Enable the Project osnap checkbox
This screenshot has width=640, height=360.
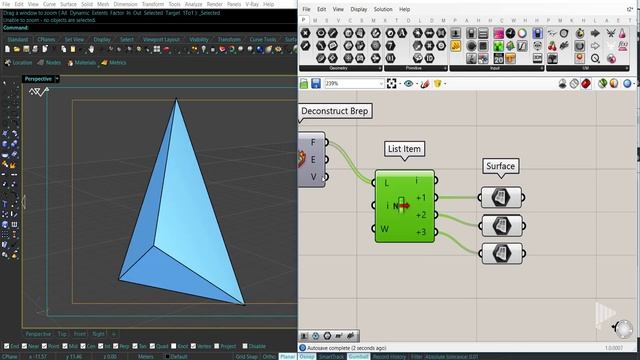pos(216,346)
